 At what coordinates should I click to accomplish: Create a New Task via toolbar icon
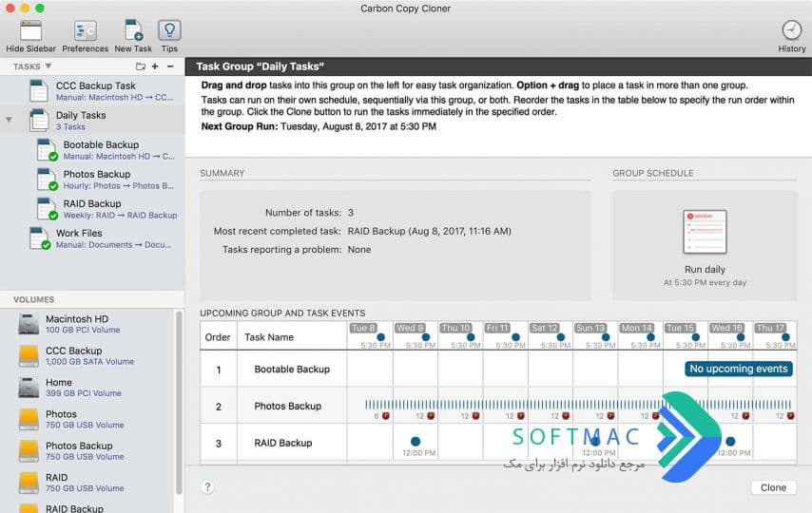click(x=134, y=31)
